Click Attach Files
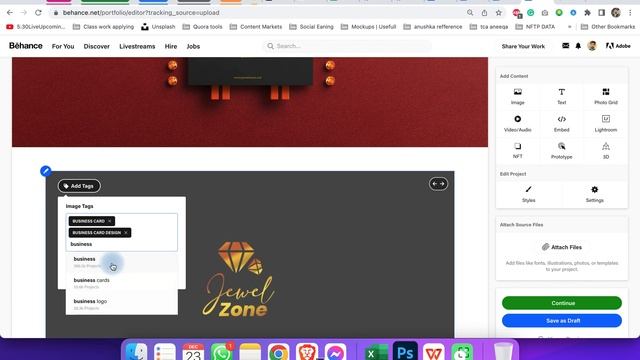 click(562, 247)
